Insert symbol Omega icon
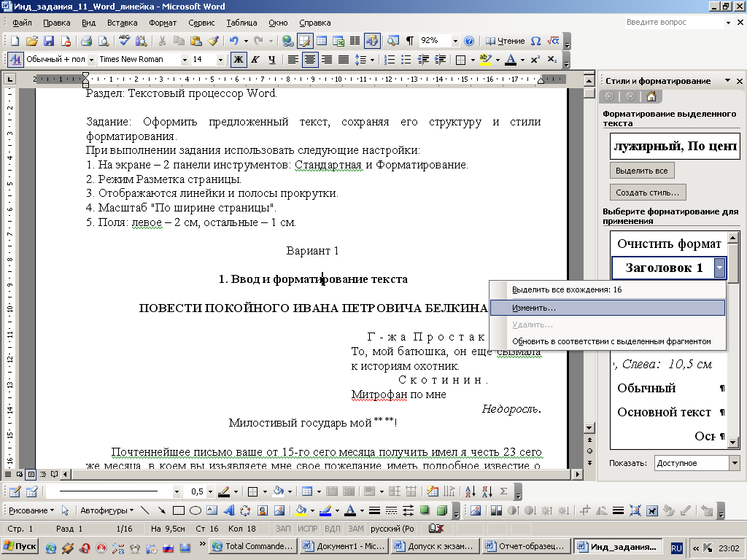This screenshot has width=747, height=560. click(535, 41)
